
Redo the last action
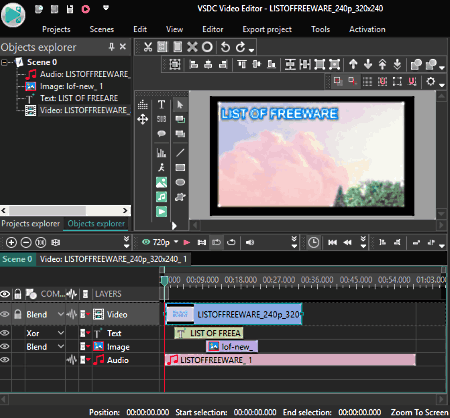240,47
